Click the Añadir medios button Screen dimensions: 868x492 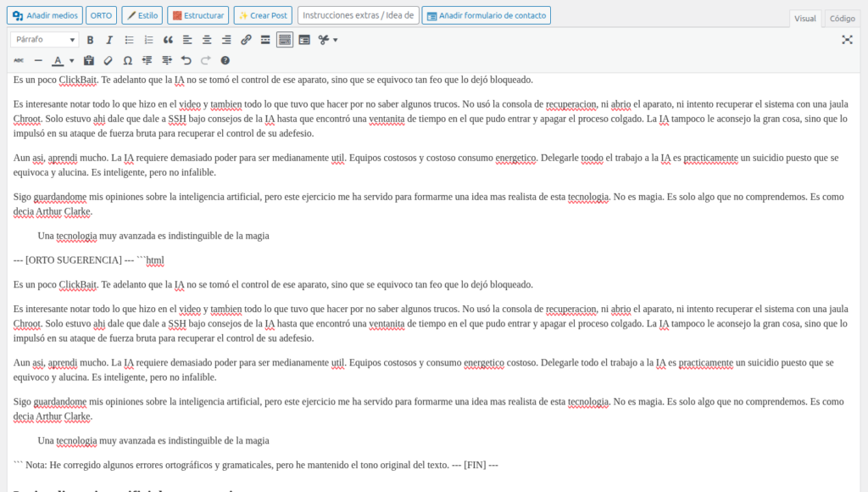click(44, 14)
